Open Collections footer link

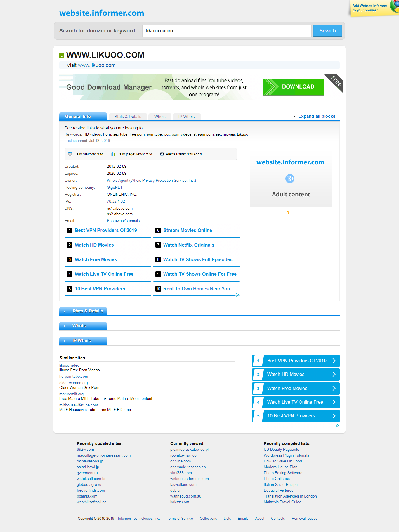click(x=208, y=519)
